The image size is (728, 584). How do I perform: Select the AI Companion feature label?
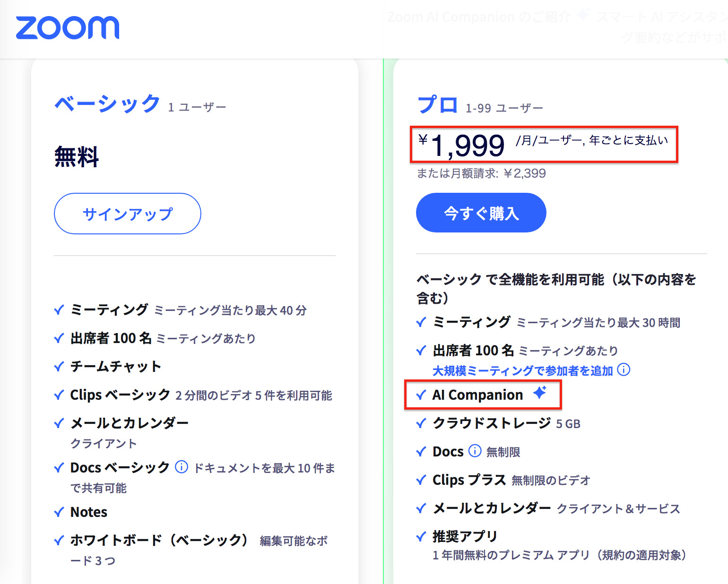pyautogui.click(x=477, y=395)
